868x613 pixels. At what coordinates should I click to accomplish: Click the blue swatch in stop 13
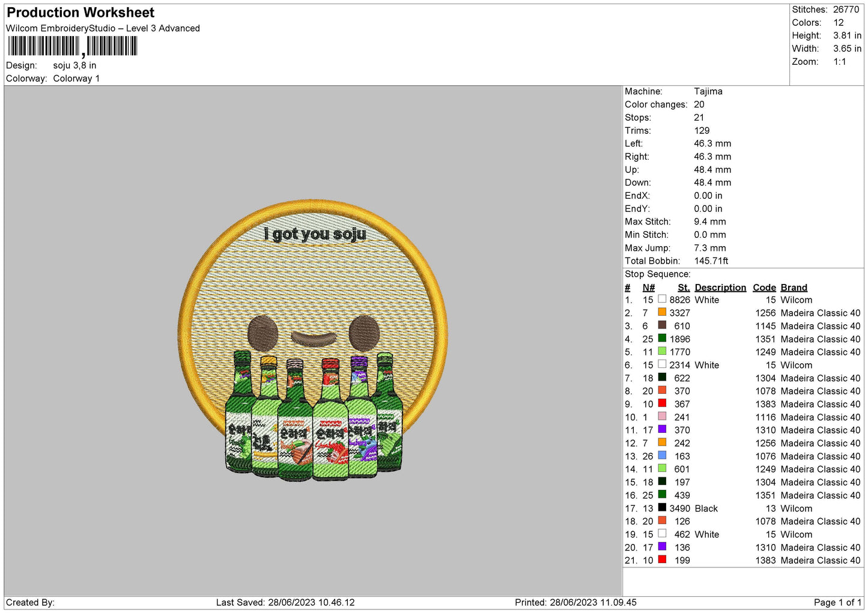662,455
